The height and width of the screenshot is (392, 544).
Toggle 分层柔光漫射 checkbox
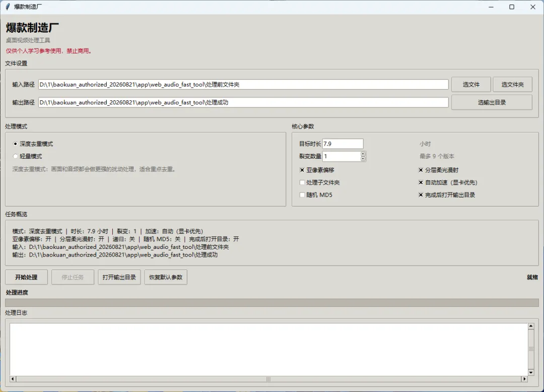pyautogui.click(x=438, y=170)
